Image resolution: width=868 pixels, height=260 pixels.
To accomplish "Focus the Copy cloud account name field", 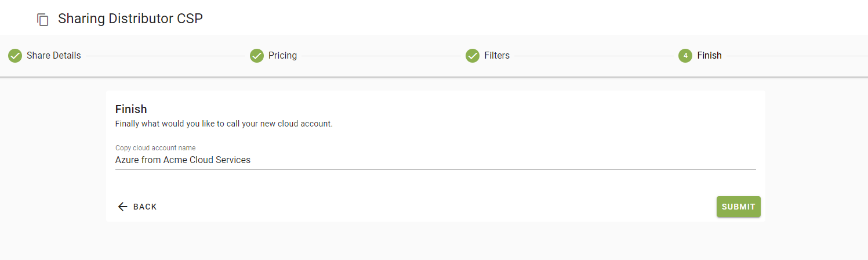I will click(x=435, y=160).
